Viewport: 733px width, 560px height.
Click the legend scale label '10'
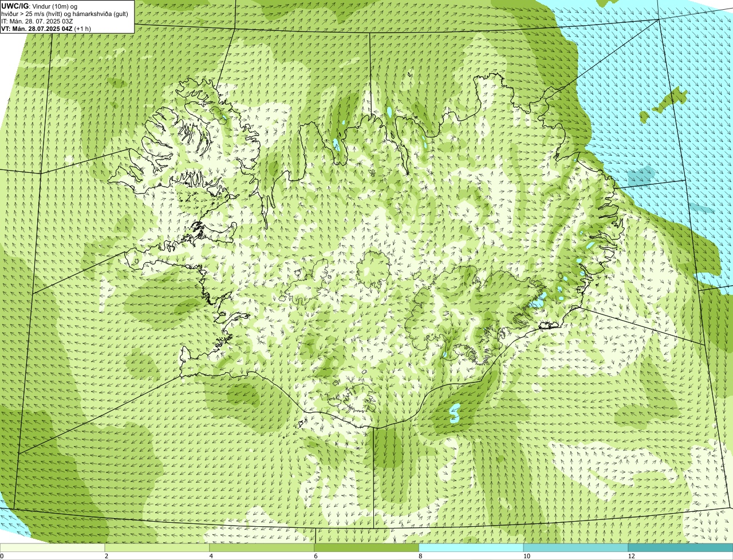click(526, 556)
